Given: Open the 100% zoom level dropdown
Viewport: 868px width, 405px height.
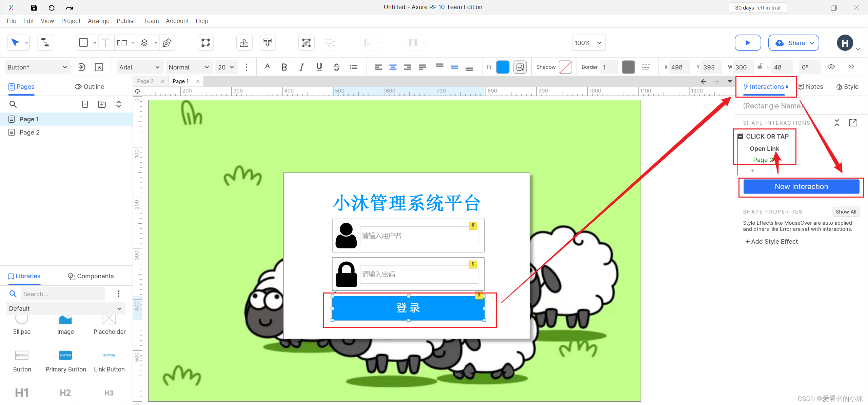Looking at the screenshot, I should [588, 43].
